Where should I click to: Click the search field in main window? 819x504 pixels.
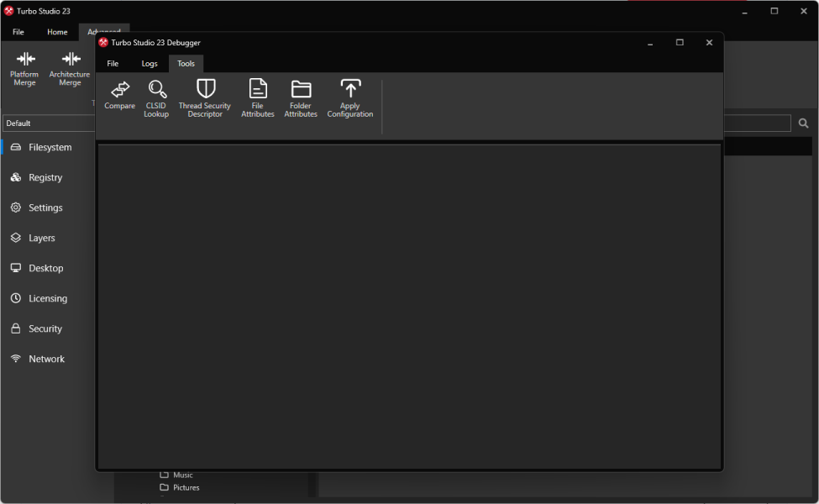tap(757, 123)
